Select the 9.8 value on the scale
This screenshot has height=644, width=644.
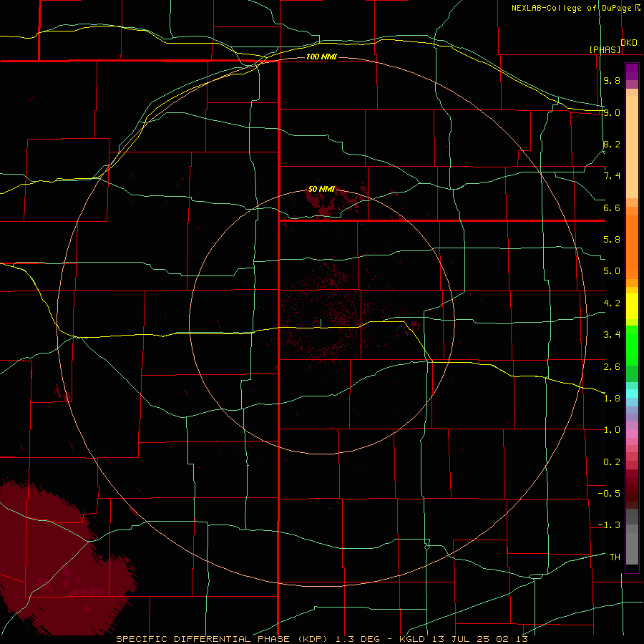point(612,80)
